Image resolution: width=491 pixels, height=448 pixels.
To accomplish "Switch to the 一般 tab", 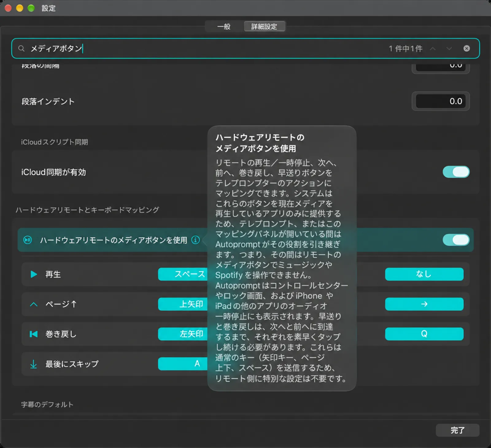I will [224, 27].
